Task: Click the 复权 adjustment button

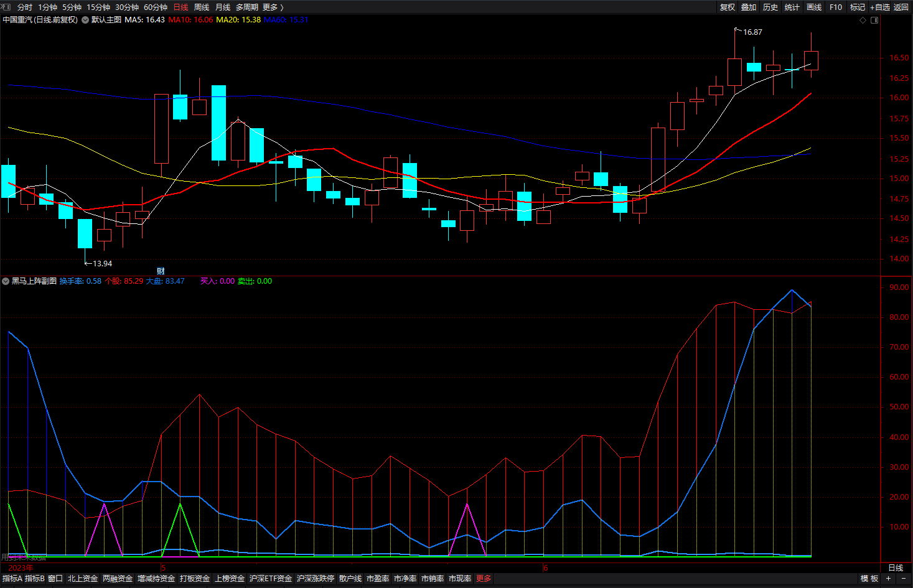Action: [x=728, y=7]
